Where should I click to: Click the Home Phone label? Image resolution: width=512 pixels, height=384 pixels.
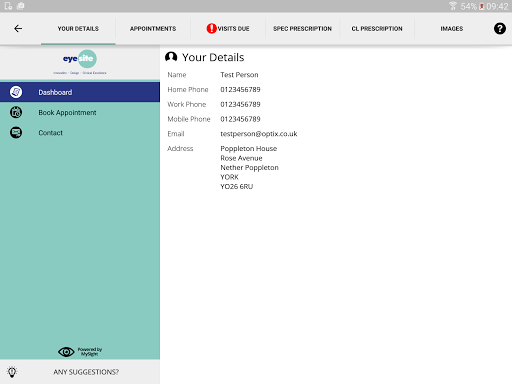[x=188, y=89]
